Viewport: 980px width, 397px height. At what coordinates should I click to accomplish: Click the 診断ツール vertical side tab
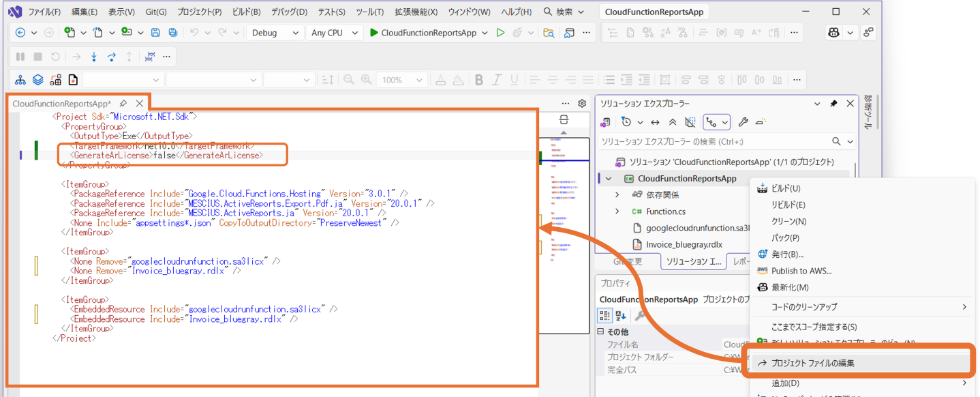pos(868,113)
